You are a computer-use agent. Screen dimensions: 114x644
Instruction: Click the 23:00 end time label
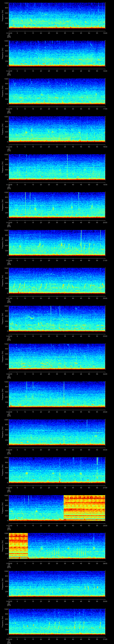click(x=105, y=336)
